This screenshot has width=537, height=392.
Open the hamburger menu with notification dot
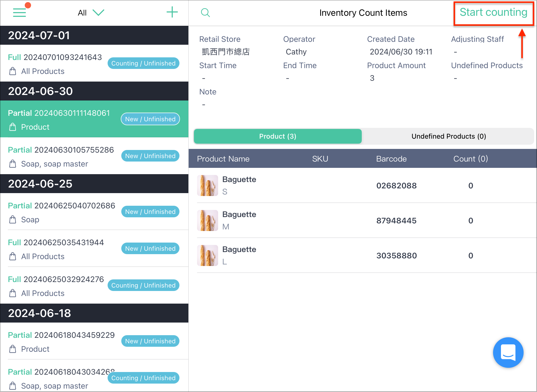20,12
